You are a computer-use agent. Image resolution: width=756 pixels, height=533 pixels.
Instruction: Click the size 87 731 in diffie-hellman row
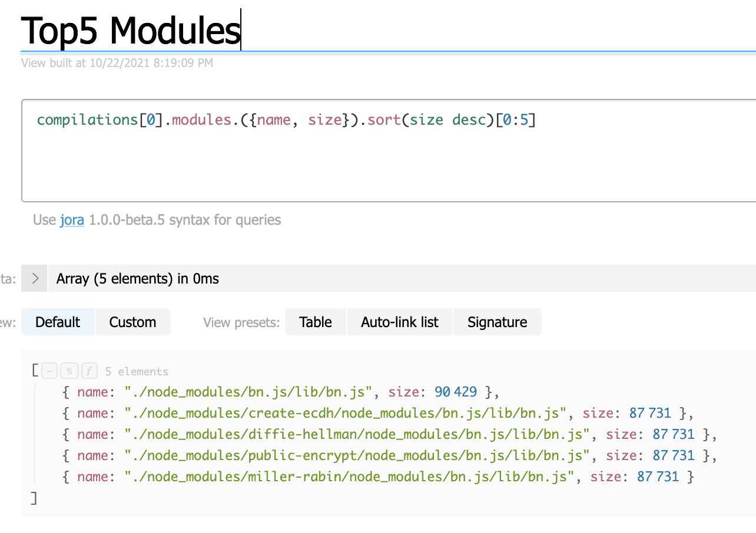(x=674, y=434)
